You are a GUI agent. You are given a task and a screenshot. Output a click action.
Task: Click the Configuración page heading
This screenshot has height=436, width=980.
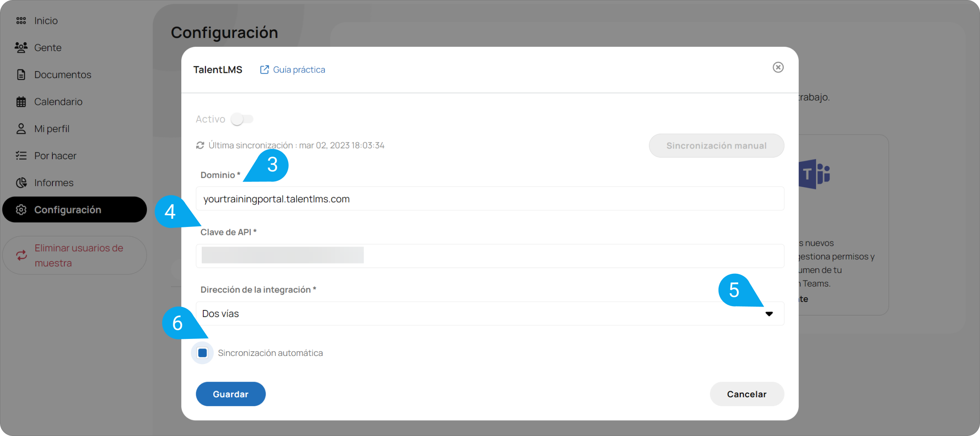click(x=224, y=32)
